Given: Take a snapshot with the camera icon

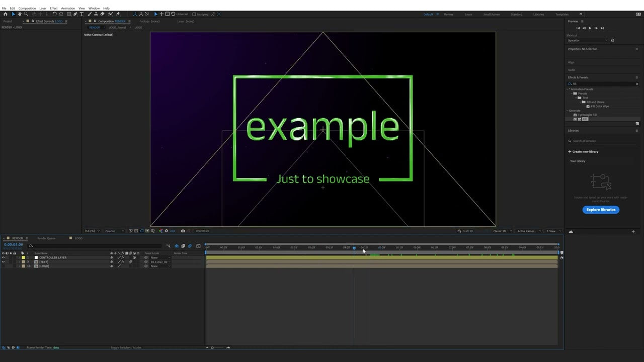Looking at the screenshot, I should pos(183,231).
